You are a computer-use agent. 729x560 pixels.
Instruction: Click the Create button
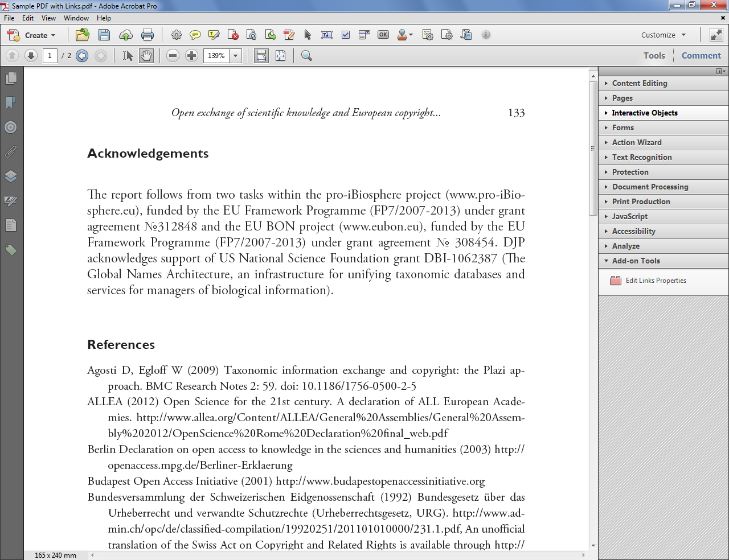(x=31, y=35)
